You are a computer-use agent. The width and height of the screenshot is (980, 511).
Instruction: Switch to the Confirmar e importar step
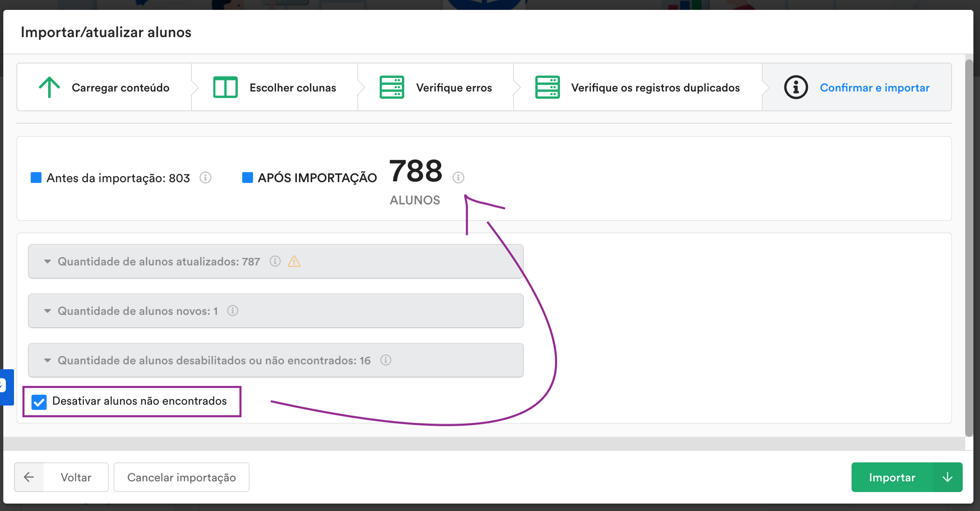875,87
